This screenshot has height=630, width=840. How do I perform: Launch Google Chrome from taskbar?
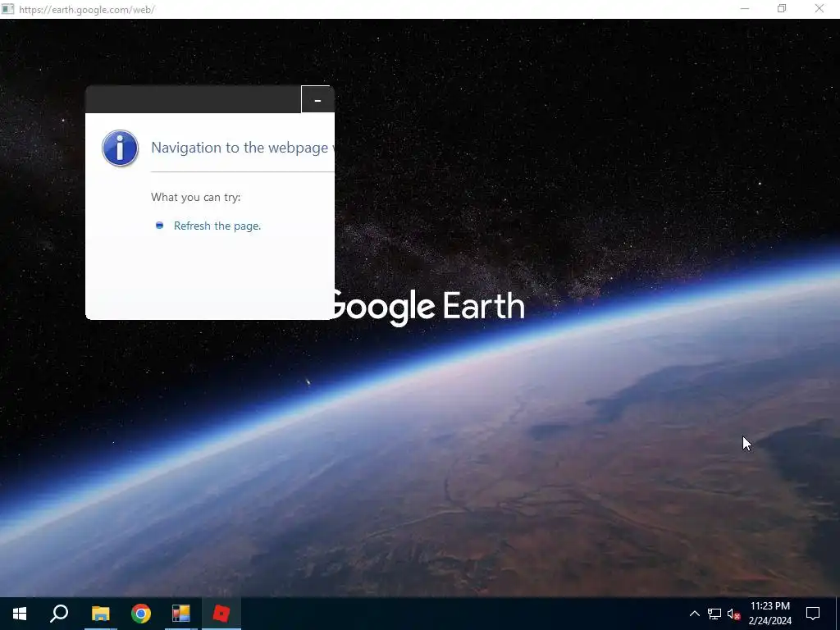pos(141,614)
